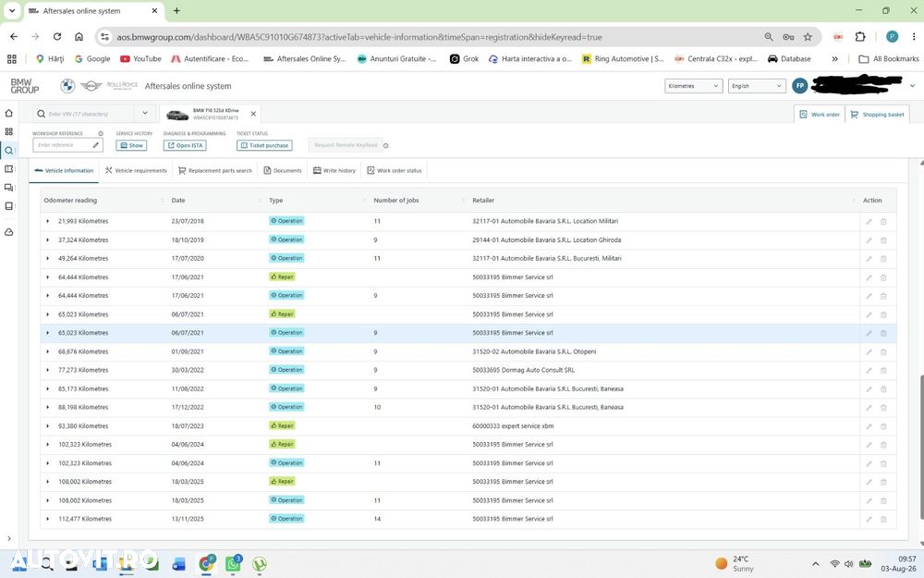Expand the 85,173 Kilometres row
The width and height of the screenshot is (924, 578).
pyautogui.click(x=48, y=388)
